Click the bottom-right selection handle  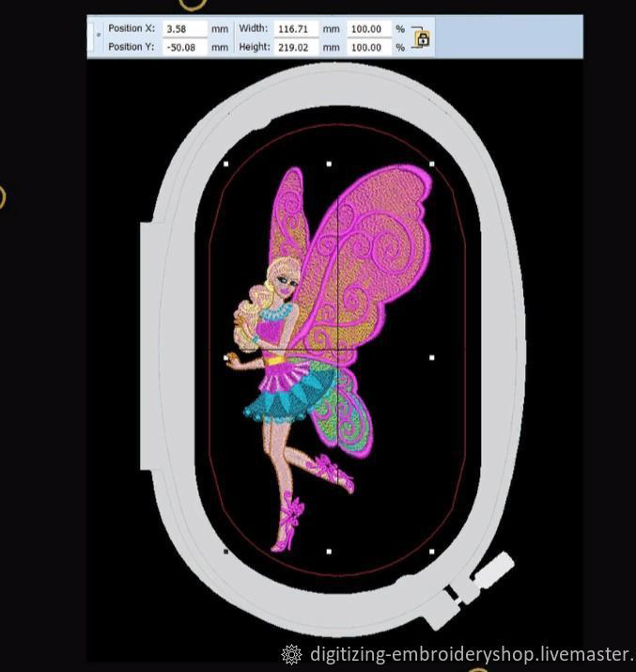click(x=431, y=552)
